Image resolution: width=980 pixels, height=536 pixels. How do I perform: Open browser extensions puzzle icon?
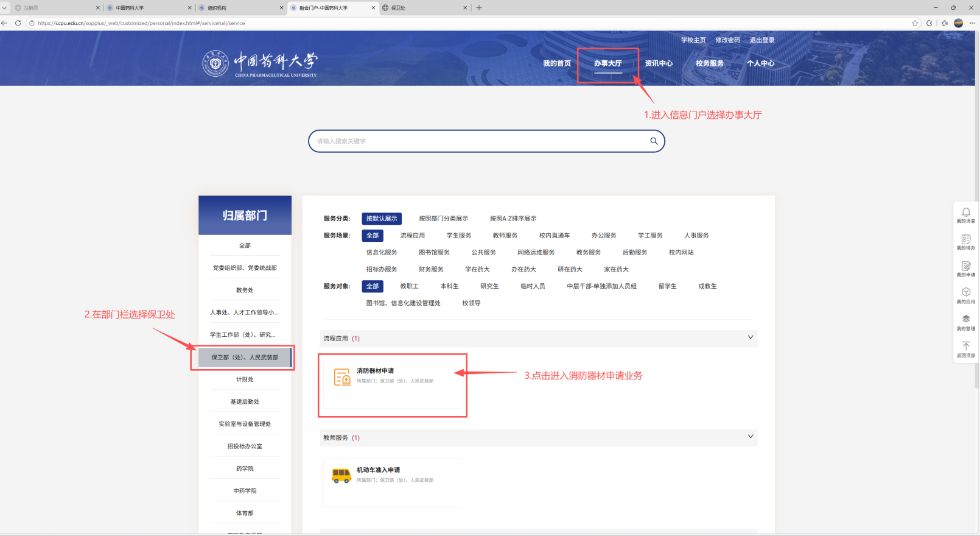tap(929, 23)
